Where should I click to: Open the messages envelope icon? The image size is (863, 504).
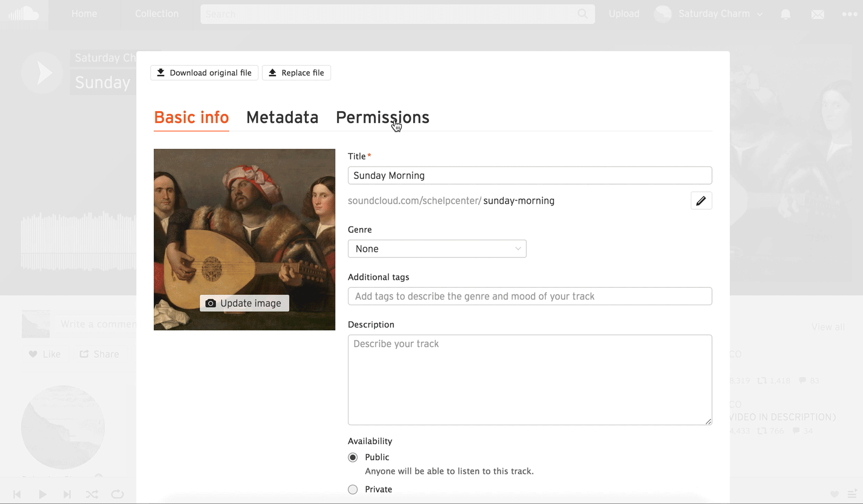(818, 15)
